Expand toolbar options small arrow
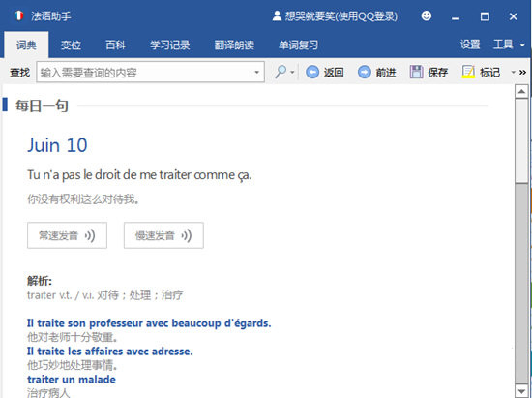The height and width of the screenshot is (398, 532). (514, 72)
